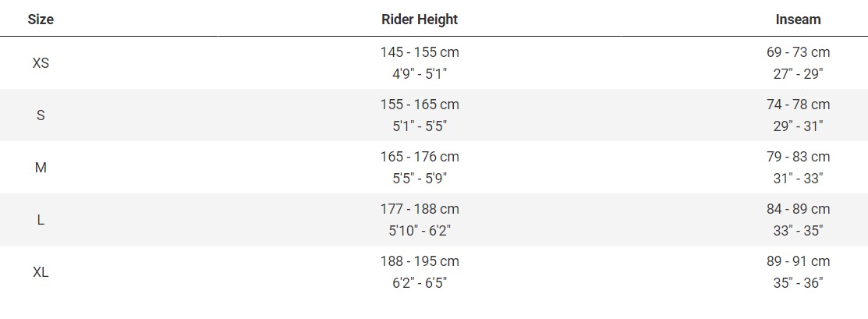Viewport: 868px width, 319px height.
Task: Select the S size row label
Action: (x=41, y=115)
